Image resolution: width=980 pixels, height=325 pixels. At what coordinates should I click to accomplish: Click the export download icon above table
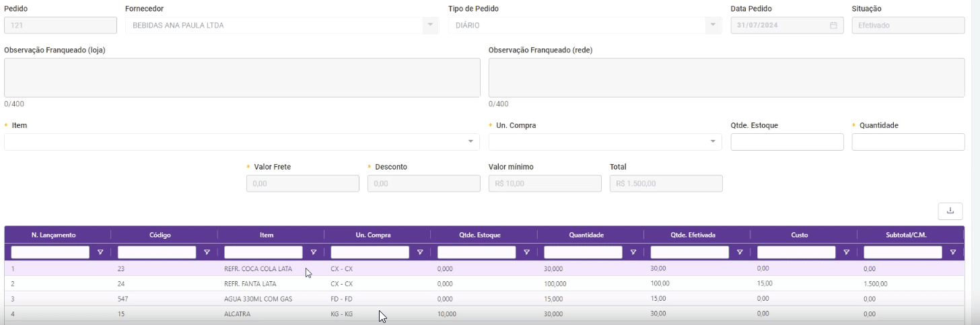950,211
